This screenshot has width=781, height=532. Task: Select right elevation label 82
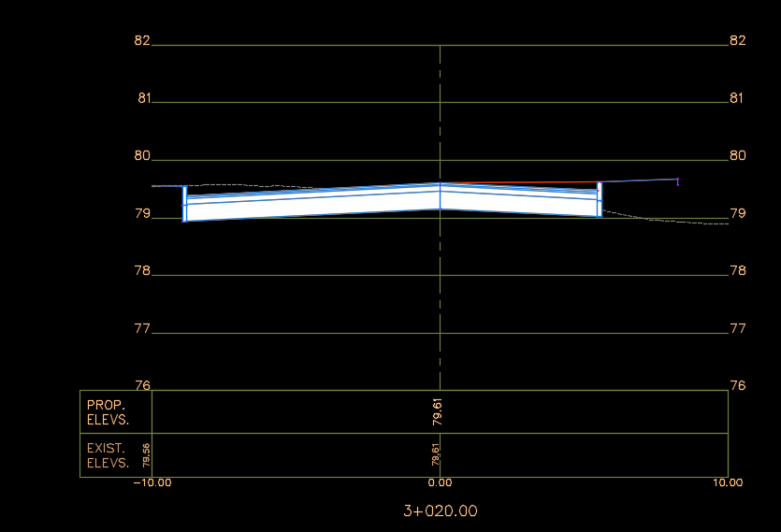tap(738, 40)
